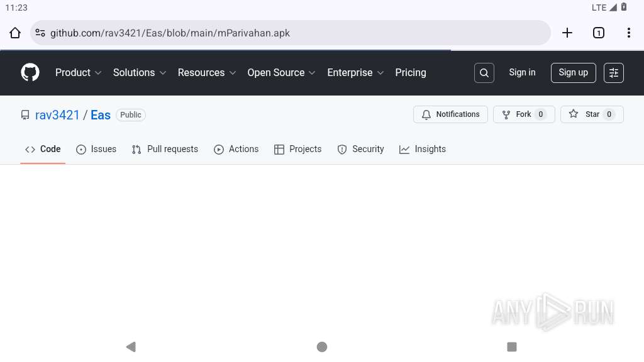The width and height of the screenshot is (644, 362).
Task: Click the Notifications bell button
Action: [x=450, y=114]
